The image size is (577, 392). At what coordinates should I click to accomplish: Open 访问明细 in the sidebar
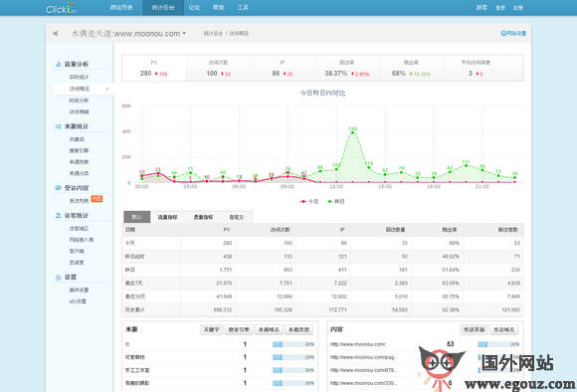(x=79, y=111)
